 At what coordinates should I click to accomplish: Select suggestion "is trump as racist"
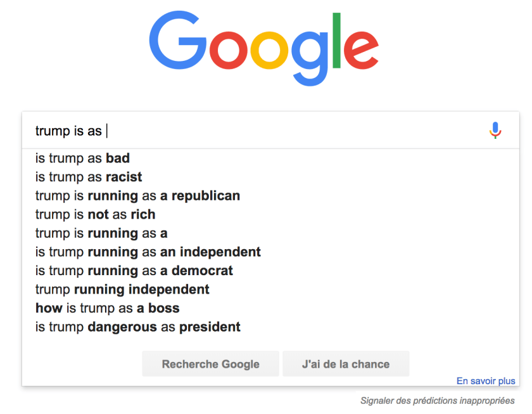pos(89,177)
